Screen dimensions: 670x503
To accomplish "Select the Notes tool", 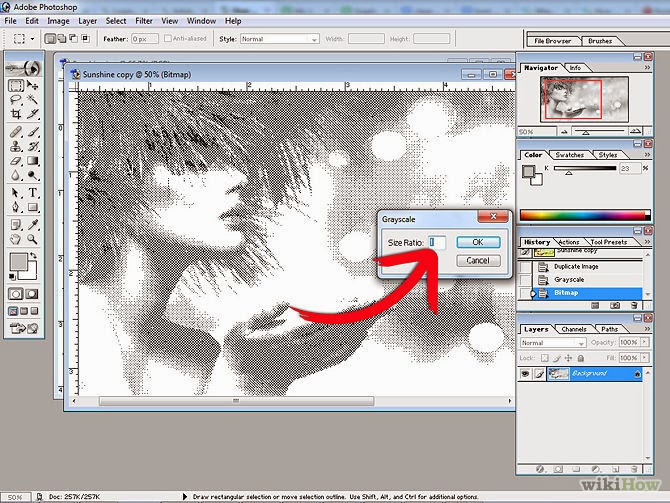I will pos(15,225).
